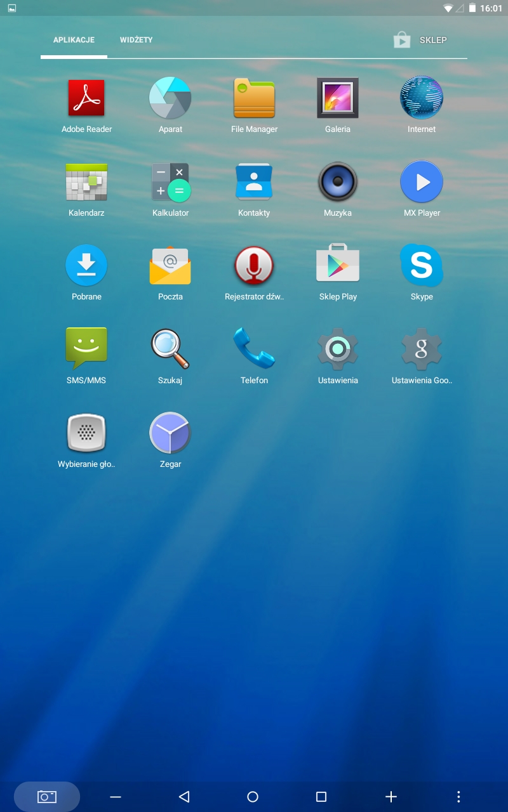Open File Manager
The height and width of the screenshot is (812, 508).
pos(254,105)
